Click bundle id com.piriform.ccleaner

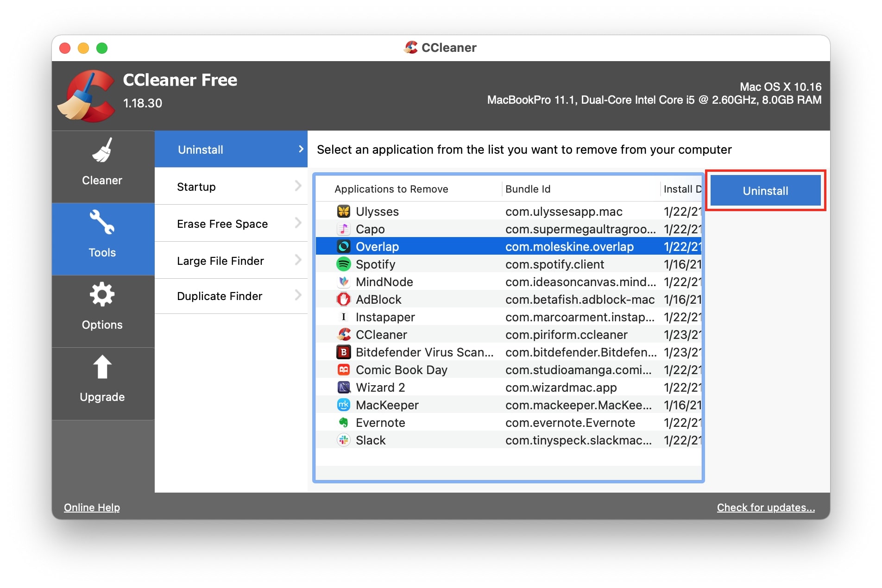(566, 335)
